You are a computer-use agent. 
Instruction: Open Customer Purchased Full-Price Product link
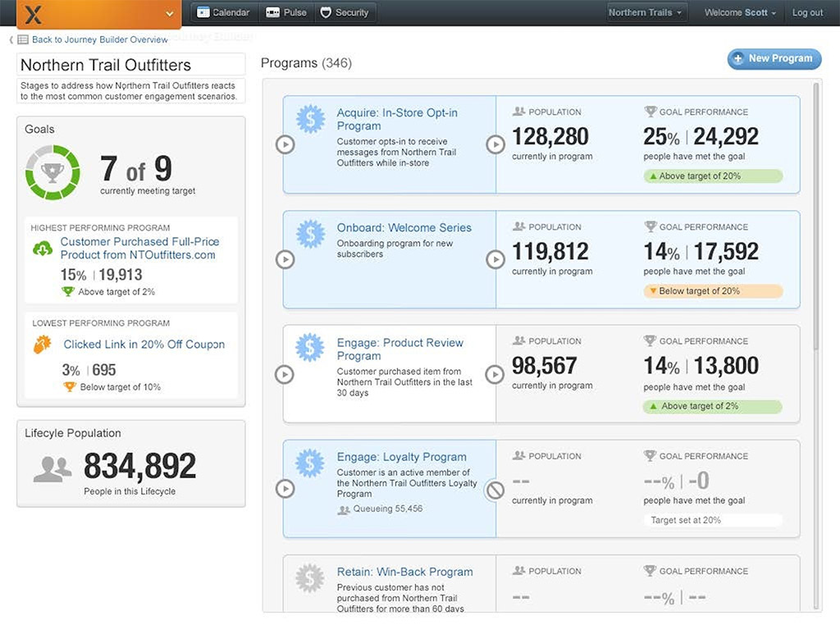tap(139, 248)
